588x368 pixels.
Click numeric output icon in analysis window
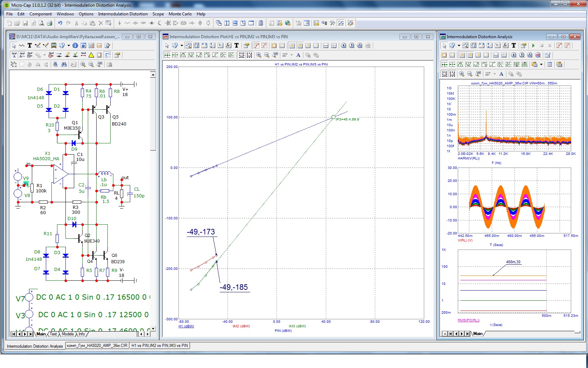coord(549,64)
